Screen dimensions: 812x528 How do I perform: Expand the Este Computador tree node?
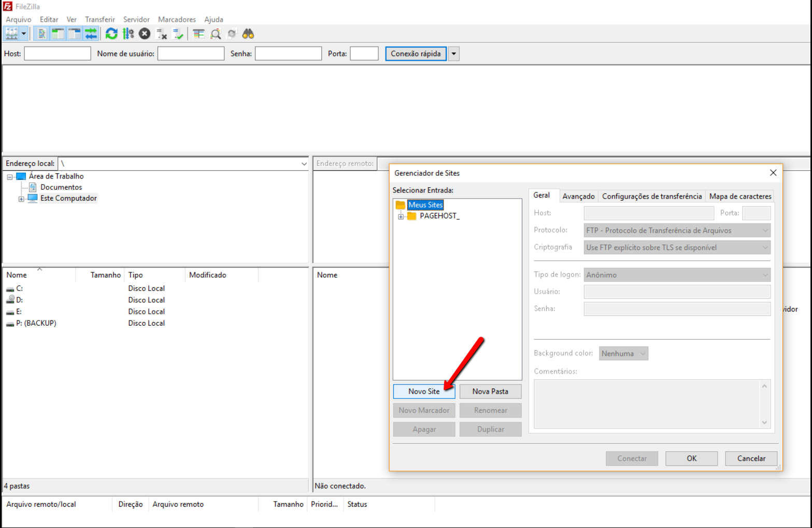tap(21, 199)
